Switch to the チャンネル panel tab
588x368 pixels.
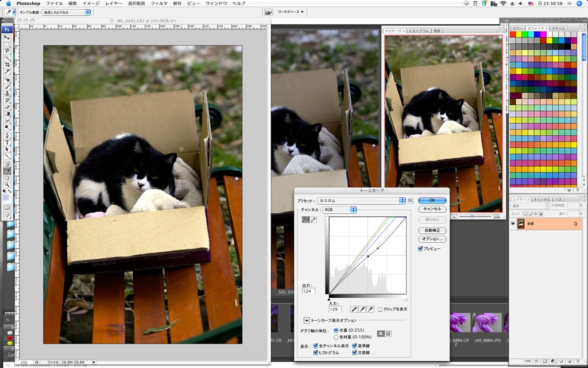[x=542, y=200]
